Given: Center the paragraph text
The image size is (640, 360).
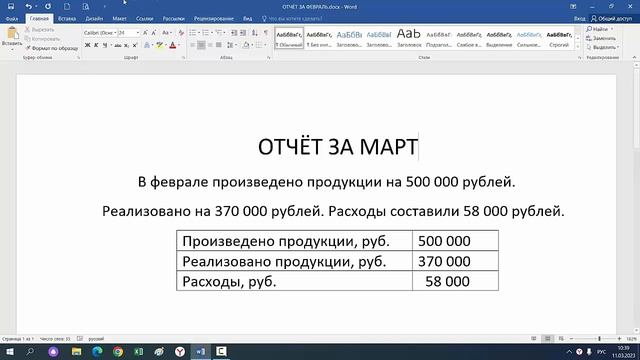Looking at the screenshot, I should [x=201, y=45].
